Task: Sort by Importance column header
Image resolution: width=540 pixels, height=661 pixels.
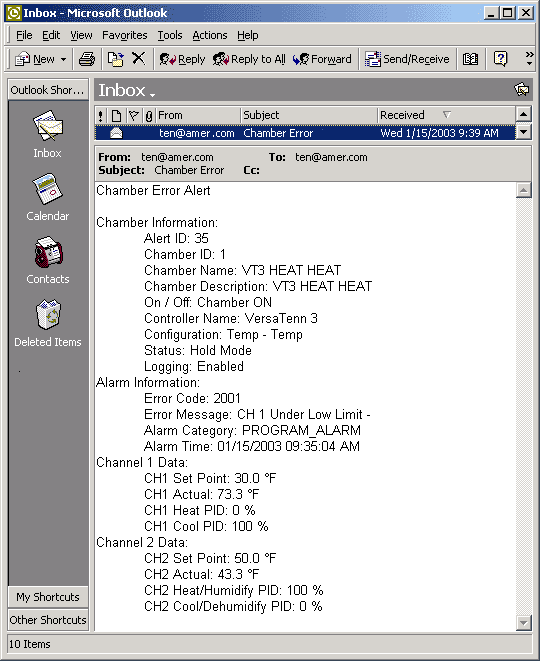Action: coord(100,116)
